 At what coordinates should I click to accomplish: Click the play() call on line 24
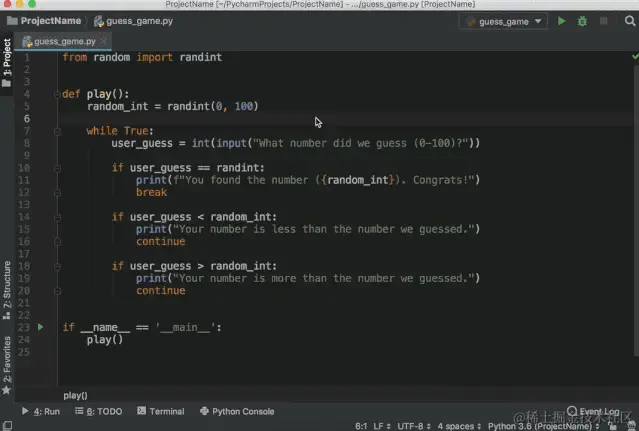click(105, 340)
